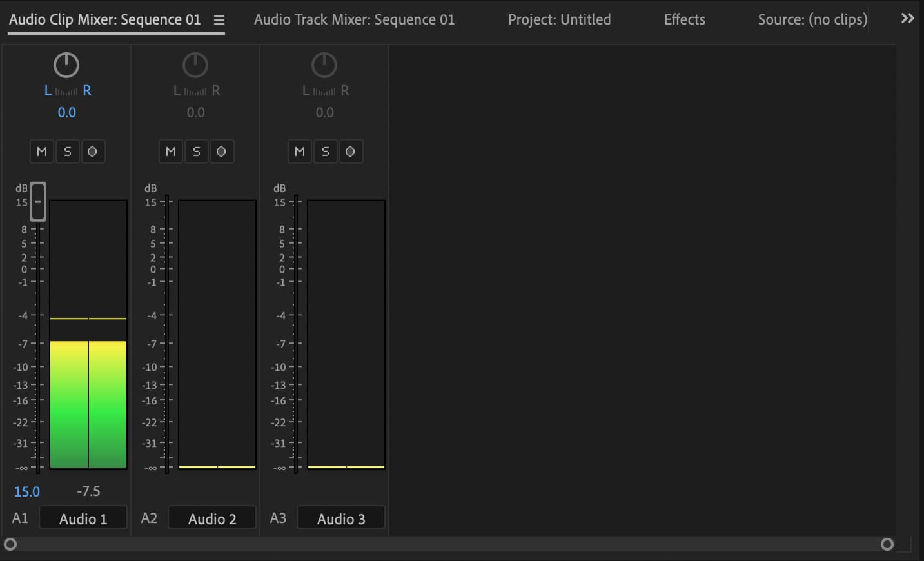Open the Effects panel tab
Image resolution: width=924 pixels, height=561 pixels.
(x=684, y=19)
